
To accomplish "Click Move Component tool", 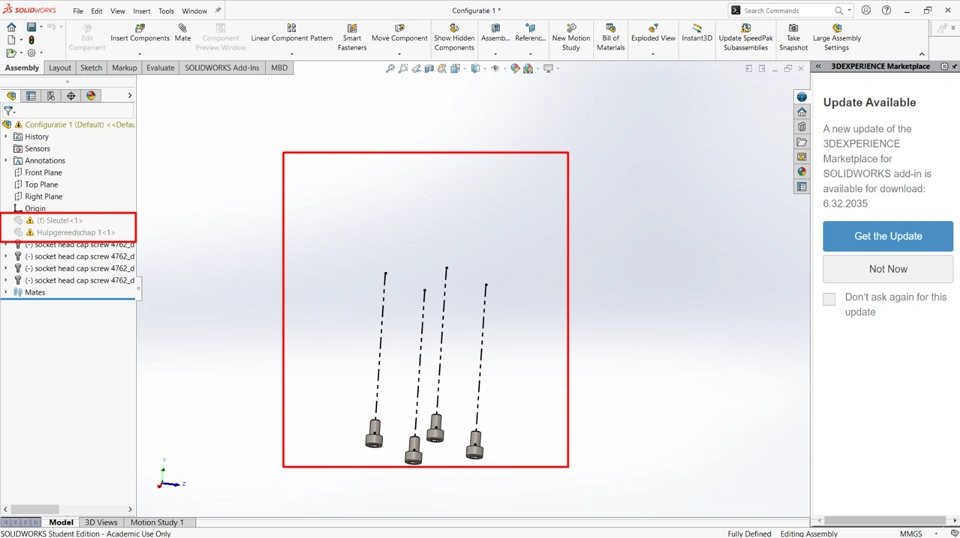I will point(399,33).
